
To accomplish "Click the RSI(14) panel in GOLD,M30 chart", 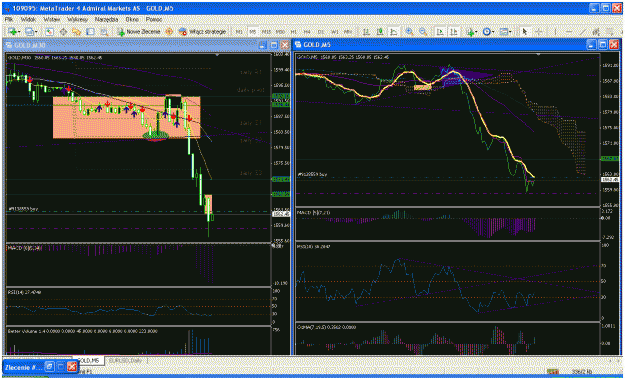I will [x=138, y=306].
